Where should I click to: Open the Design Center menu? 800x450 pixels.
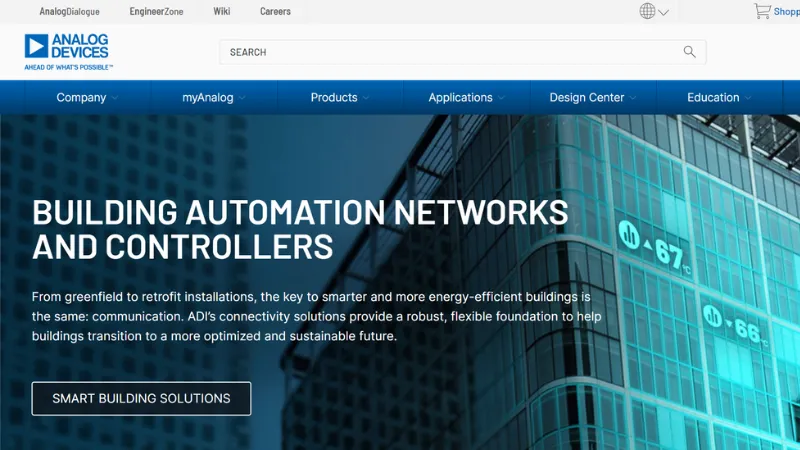coord(592,98)
